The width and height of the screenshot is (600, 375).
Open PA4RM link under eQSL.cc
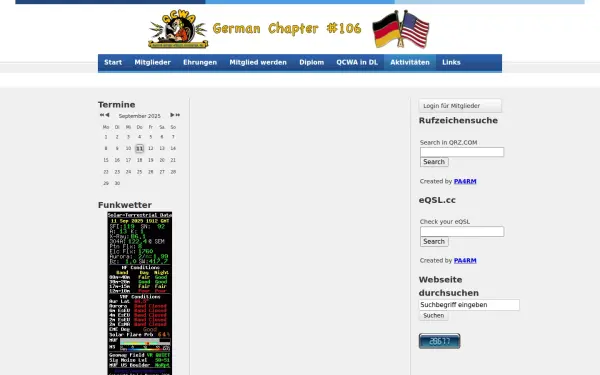pyautogui.click(x=465, y=261)
